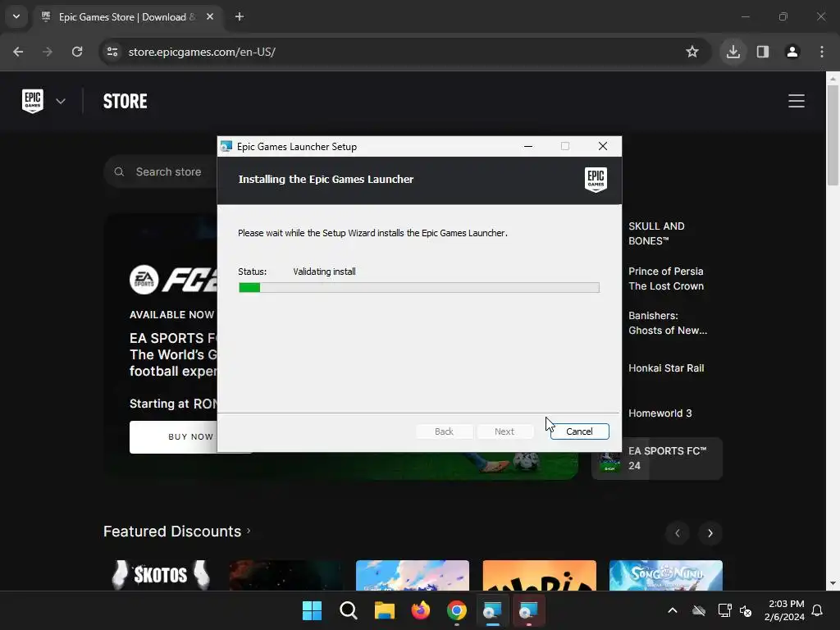840x630 pixels.
Task: Close the Epic Games Launcher Setup window
Action: point(603,146)
